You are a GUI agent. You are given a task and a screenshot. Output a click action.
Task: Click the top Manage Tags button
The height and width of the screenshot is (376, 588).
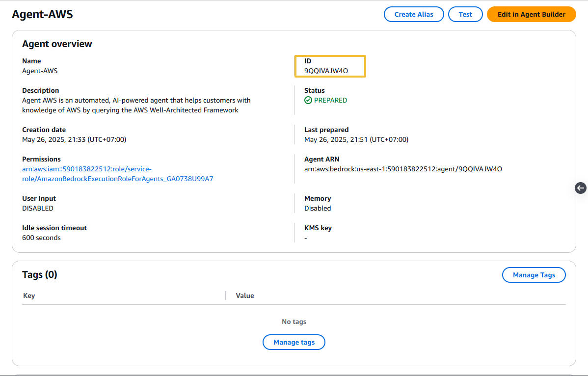coord(534,275)
